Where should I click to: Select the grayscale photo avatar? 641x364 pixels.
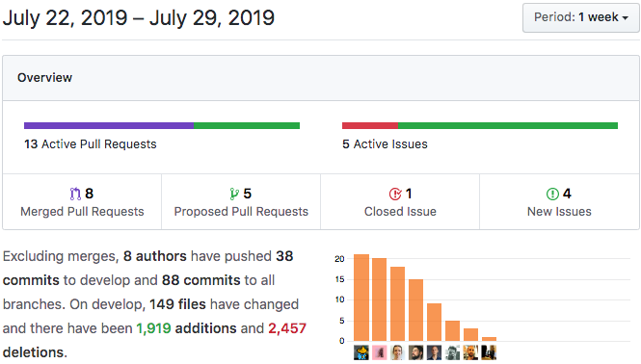(452, 352)
